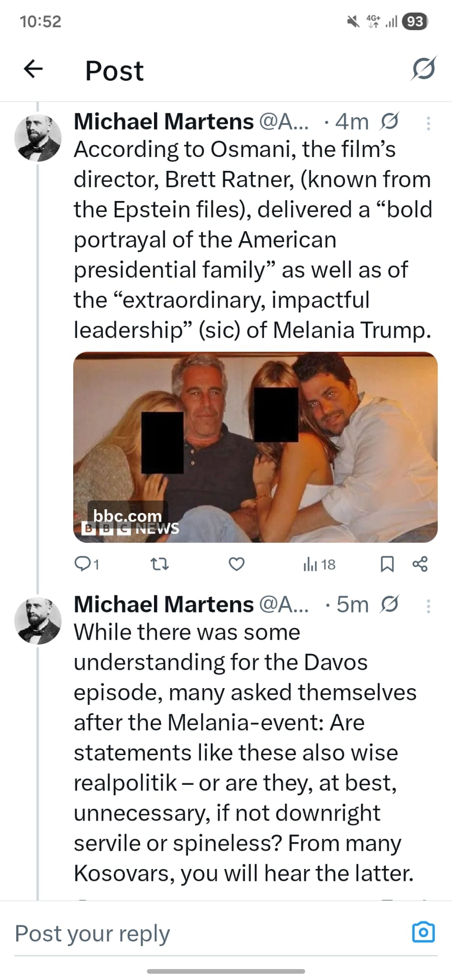This screenshot has height=980, width=452.
Task: Tap Michael Martens name on 5m post
Action: coord(164,605)
